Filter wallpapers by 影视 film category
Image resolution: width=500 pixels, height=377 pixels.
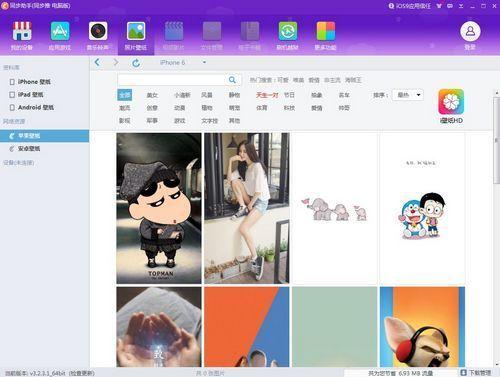point(125,120)
